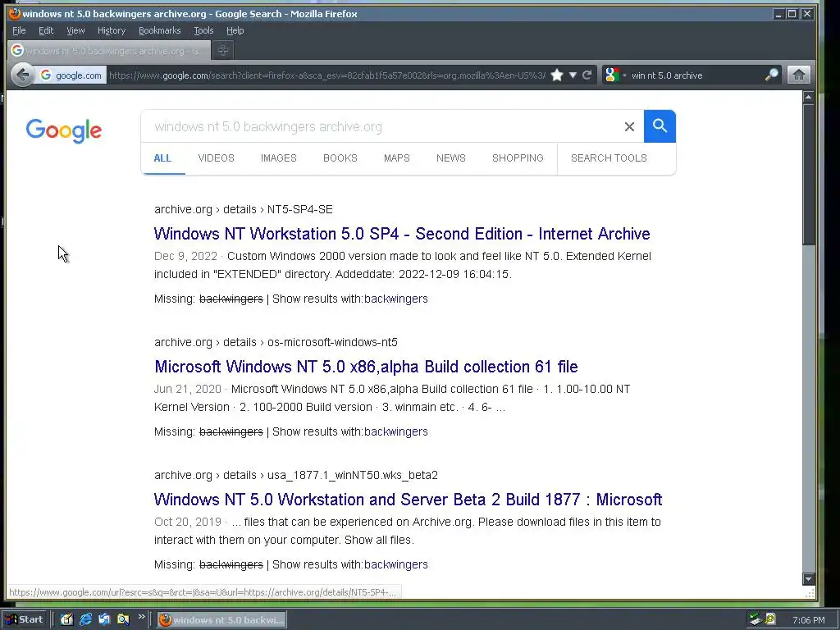Click the breadcrumb ending in usa_1877.1_winNT50.wks_beta2
This screenshot has width=840, height=630.
click(295, 475)
